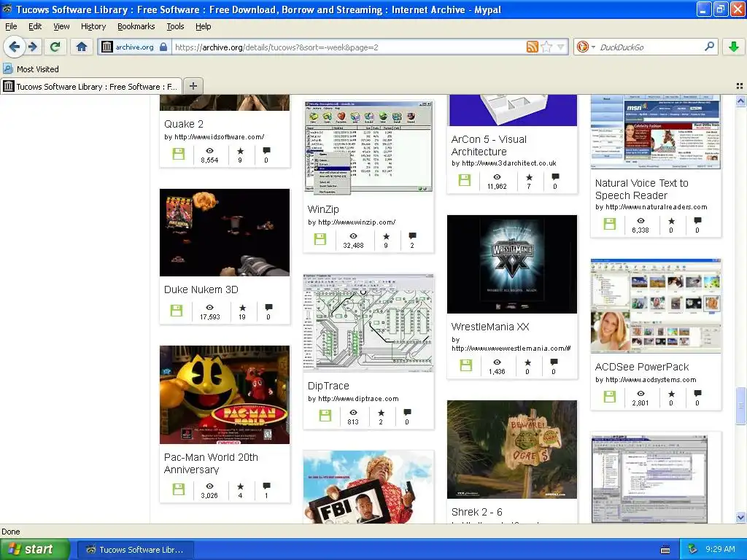Click the star favorites icon under Quake 2
747x560 pixels.
pos(240,151)
